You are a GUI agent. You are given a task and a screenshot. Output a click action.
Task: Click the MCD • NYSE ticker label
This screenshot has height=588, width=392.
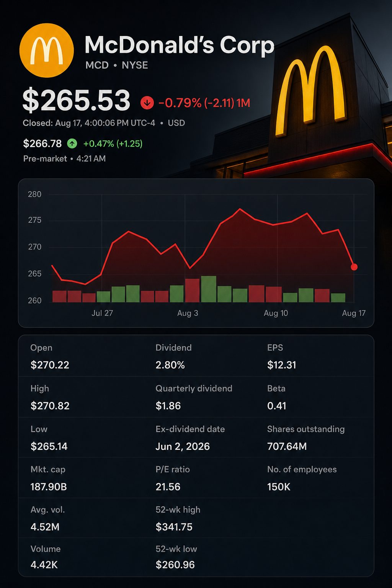point(117,65)
